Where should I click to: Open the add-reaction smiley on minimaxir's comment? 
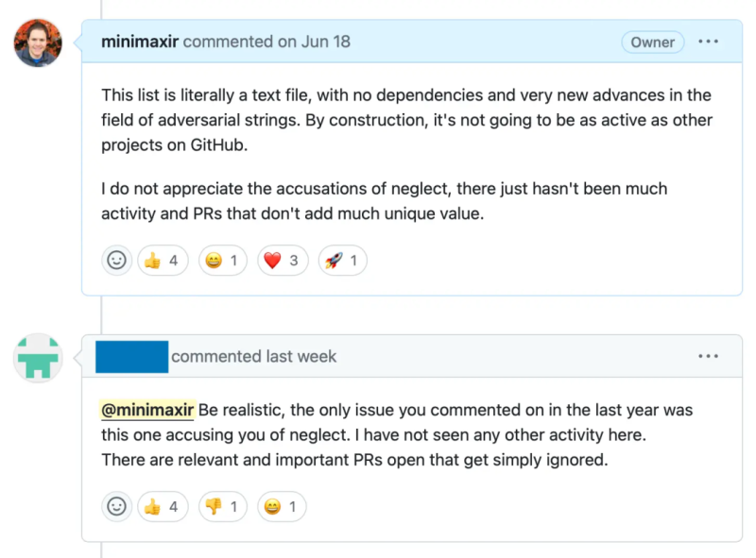117,261
